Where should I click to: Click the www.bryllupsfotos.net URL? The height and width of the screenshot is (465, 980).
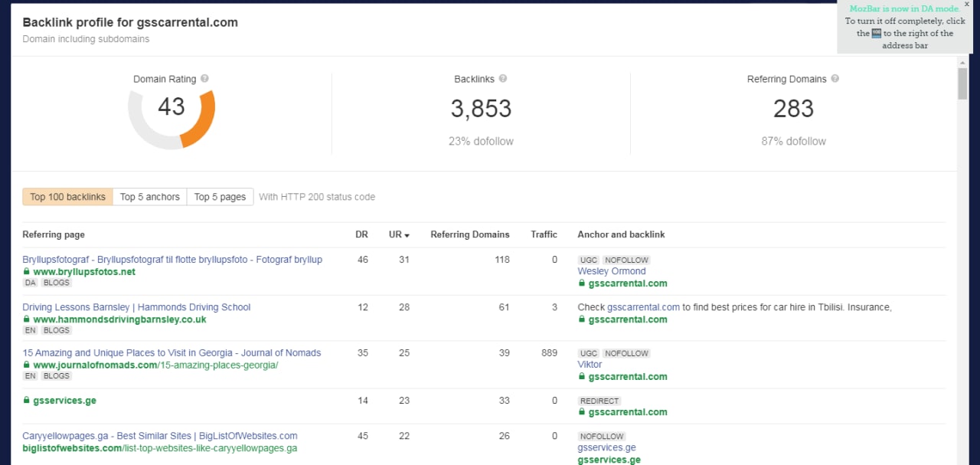84,272
